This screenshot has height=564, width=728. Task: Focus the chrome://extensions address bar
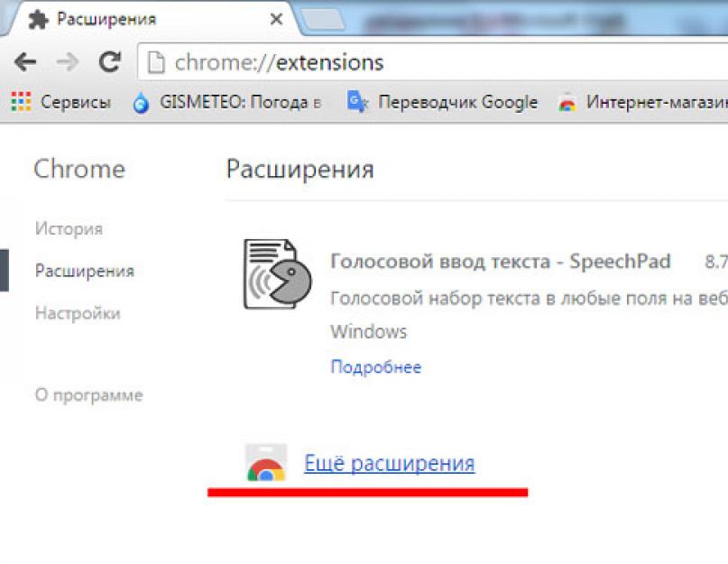click(433, 61)
